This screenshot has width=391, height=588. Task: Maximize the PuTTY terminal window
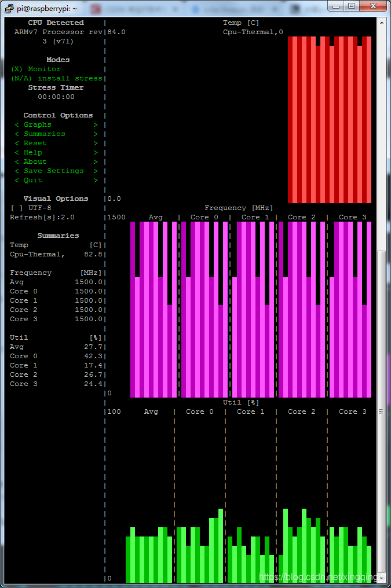(351, 6)
